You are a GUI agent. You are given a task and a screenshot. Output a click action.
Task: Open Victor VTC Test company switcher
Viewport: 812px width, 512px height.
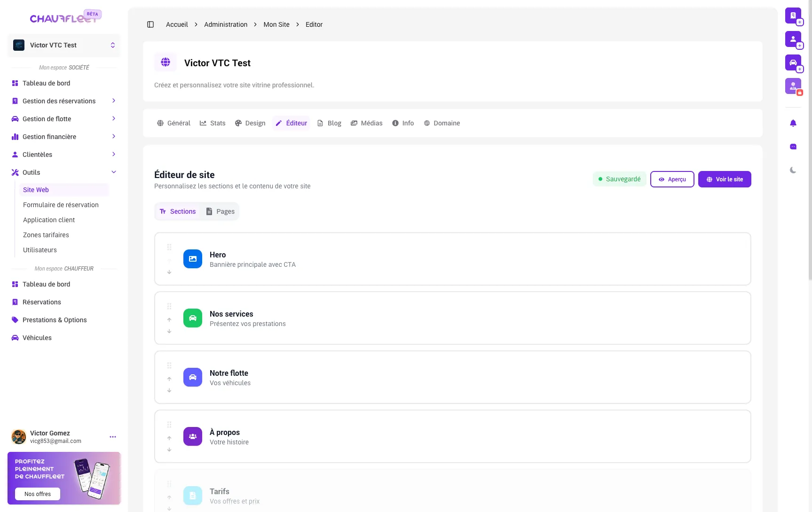point(64,45)
